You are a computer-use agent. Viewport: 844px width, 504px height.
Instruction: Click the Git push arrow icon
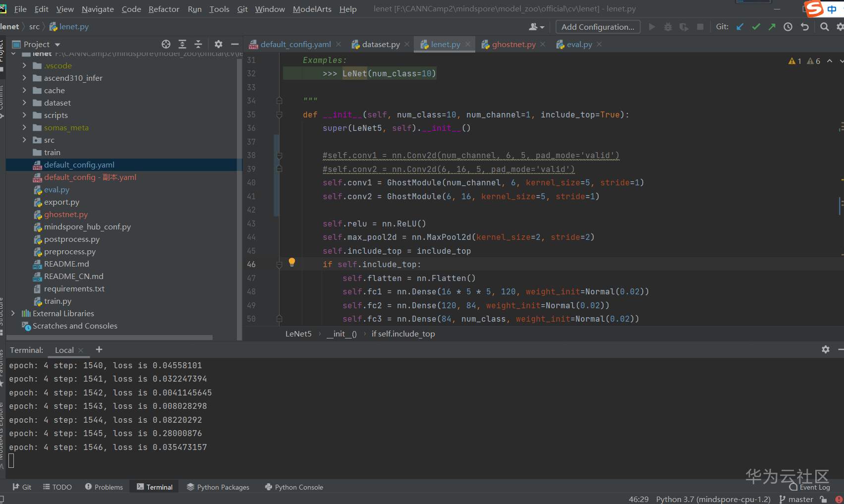click(772, 27)
